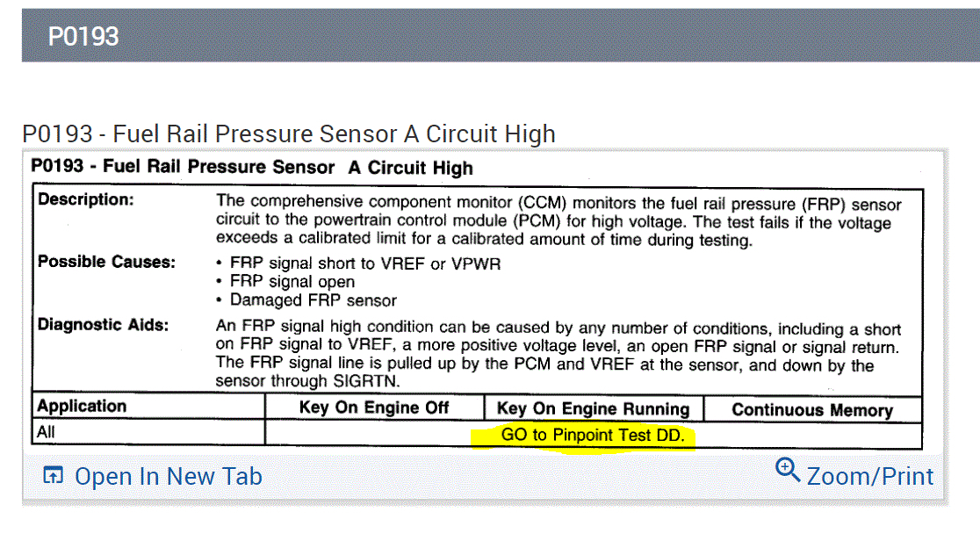Image resolution: width=980 pixels, height=541 pixels.
Task: Click the All application cell
Action: click(47, 433)
